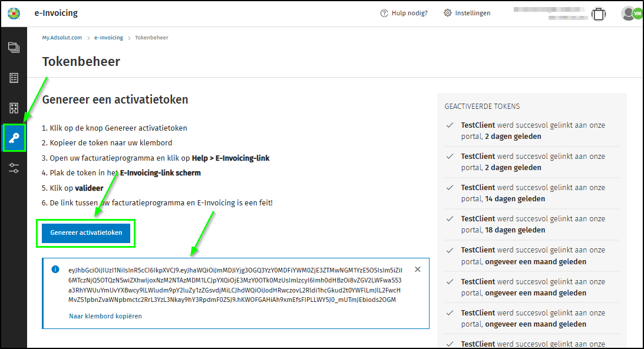Click the Wolters Kluwer logo in header
Screen dimensions: 644x349
coord(14,14)
